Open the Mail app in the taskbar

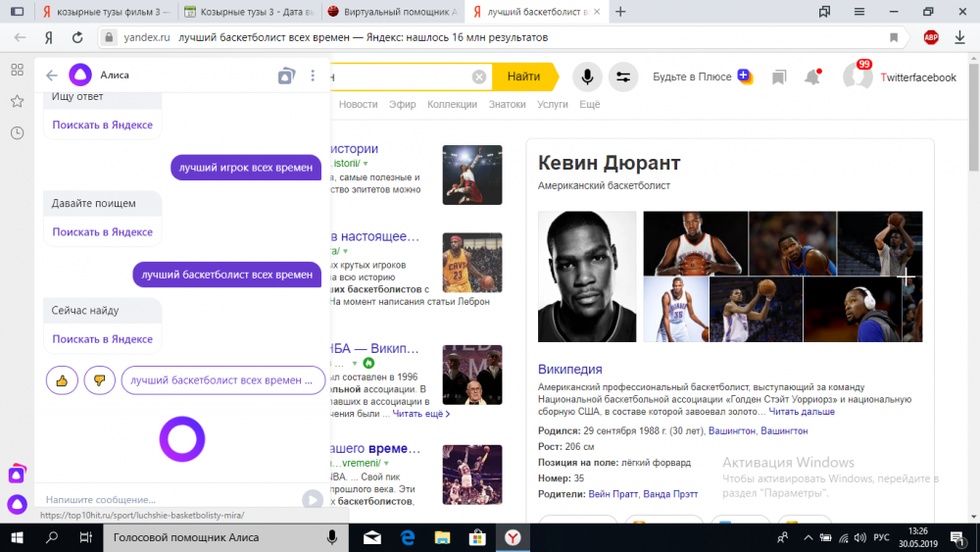coord(372,537)
